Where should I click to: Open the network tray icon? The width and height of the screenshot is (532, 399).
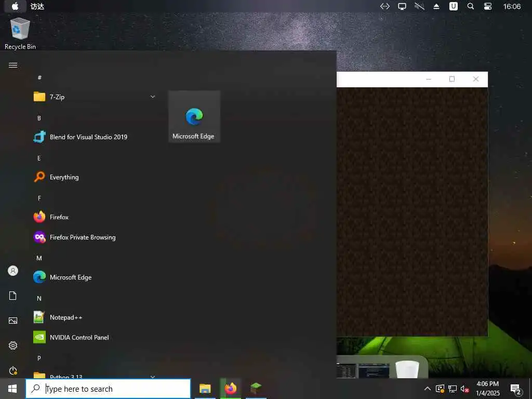[453, 389]
